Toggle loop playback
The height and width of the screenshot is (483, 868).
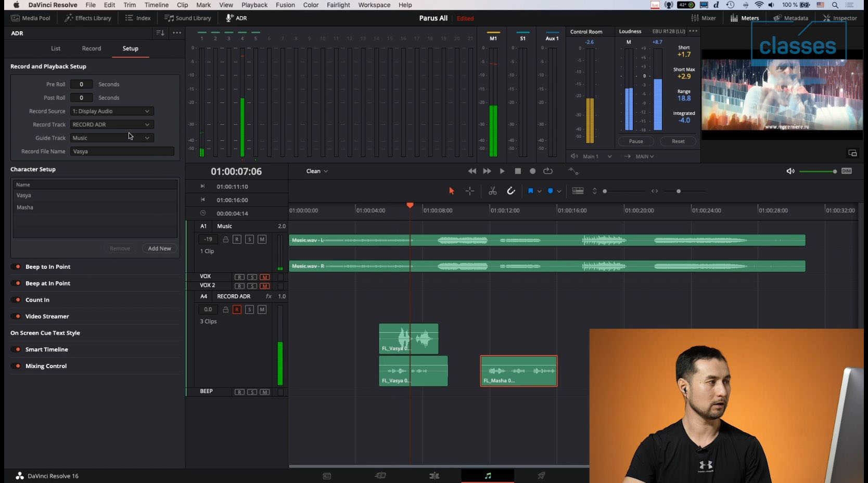[548, 171]
